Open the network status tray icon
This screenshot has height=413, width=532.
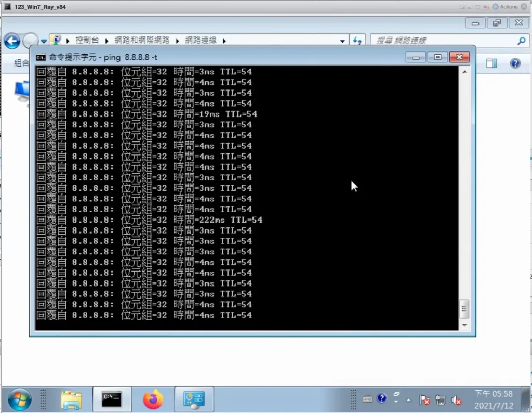441,400
